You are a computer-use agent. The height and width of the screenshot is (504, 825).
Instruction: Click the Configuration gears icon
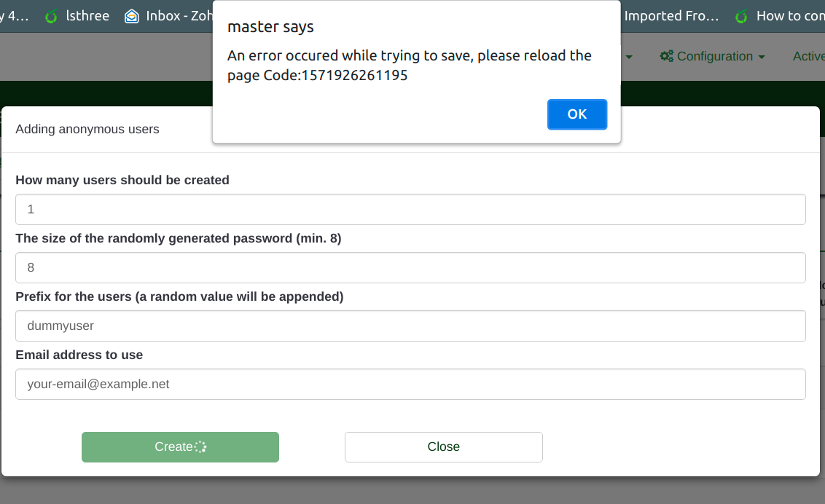666,56
